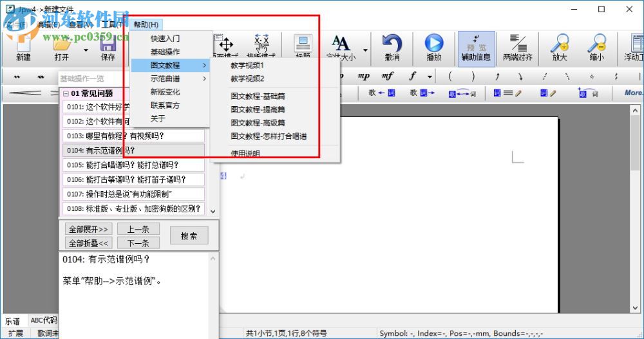The image size is (644, 339).
Task: Insert the first mordent ornament symbol
Action: pos(17,77)
